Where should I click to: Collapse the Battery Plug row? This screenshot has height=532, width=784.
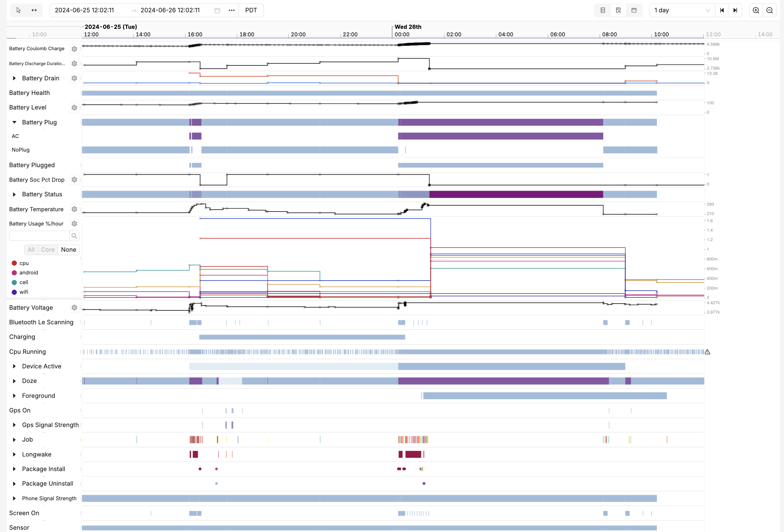point(14,122)
